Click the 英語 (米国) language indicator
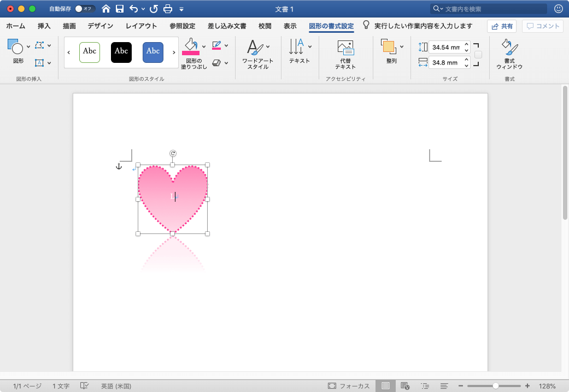 116,386
